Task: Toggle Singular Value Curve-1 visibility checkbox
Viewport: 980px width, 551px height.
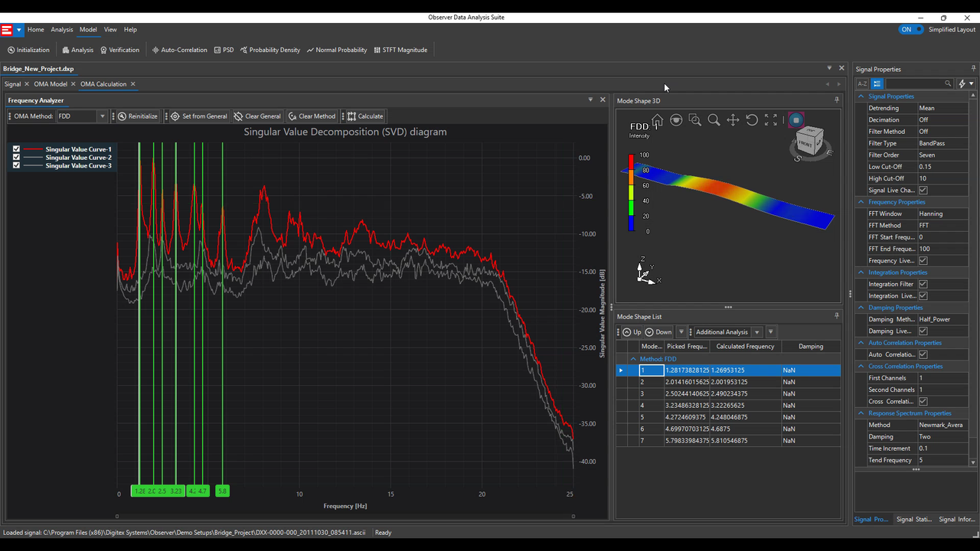Action: click(x=16, y=149)
